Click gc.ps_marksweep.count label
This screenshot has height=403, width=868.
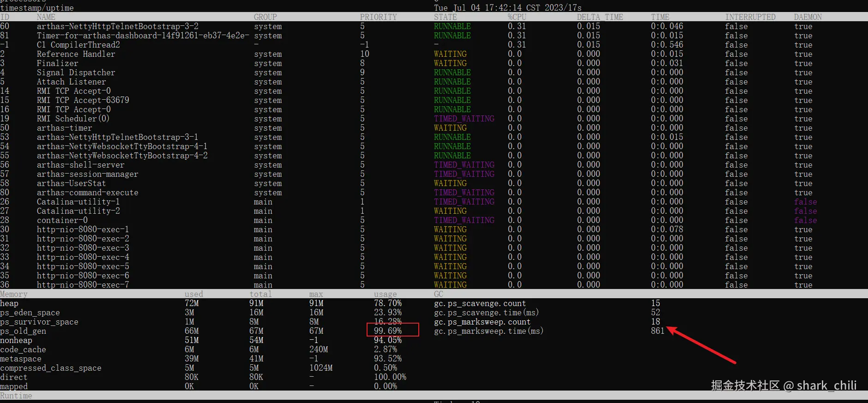(x=482, y=322)
